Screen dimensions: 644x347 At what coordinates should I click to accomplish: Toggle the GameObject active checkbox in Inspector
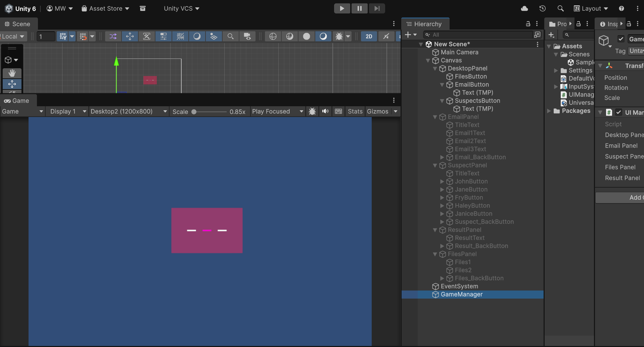coord(621,39)
